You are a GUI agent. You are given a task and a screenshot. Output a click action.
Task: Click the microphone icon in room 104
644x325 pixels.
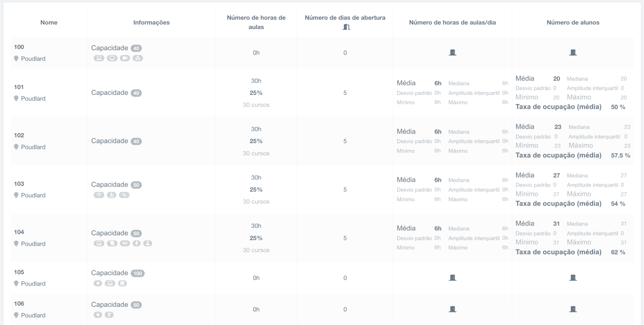pos(136,243)
